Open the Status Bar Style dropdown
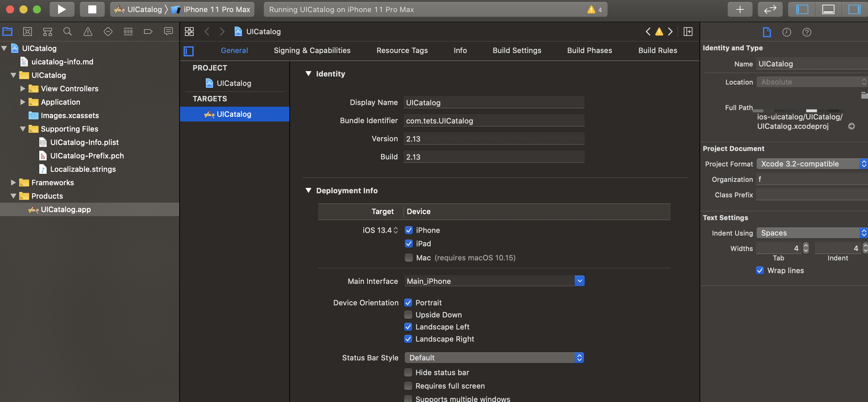The image size is (868, 402). [x=494, y=358]
